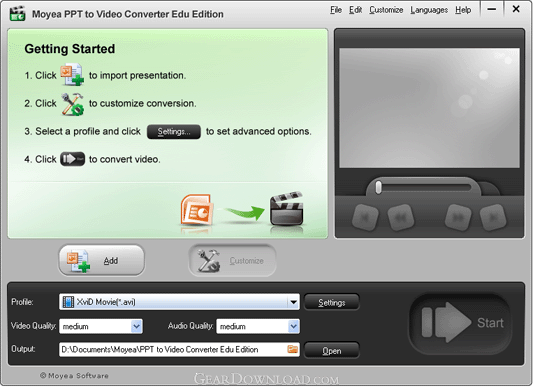Click the customize conversion tools icon in step 2
The height and width of the screenshot is (388, 535).
pyautogui.click(x=72, y=104)
